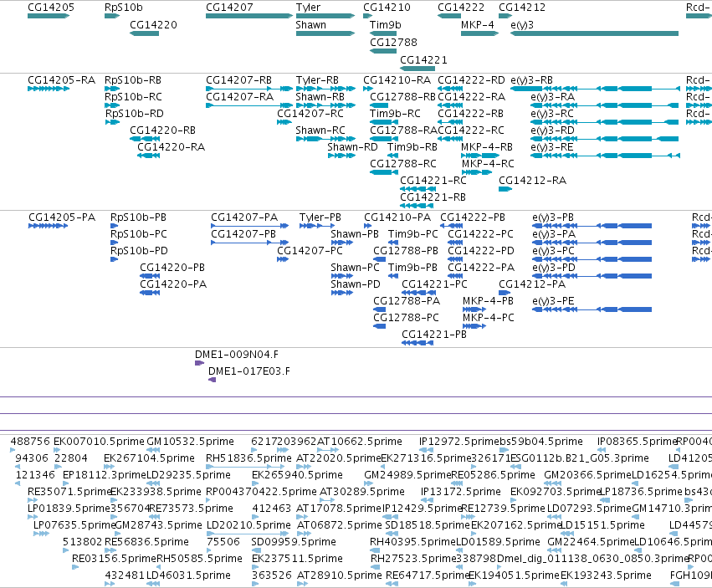Select transcript CG14221-RC
The height and width of the screenshot is (588, 712).
(x=433, y=181)
